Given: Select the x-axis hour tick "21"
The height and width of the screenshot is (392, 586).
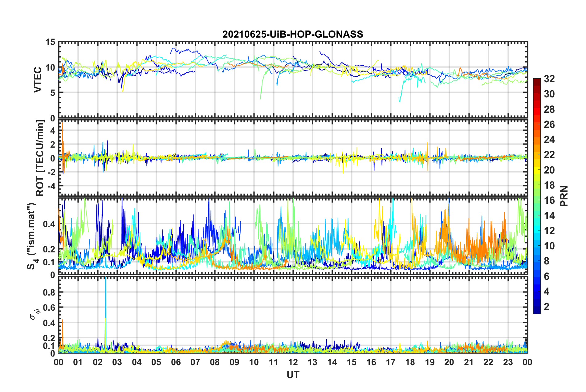Looking at the screenshot, I should pos(469,362).
